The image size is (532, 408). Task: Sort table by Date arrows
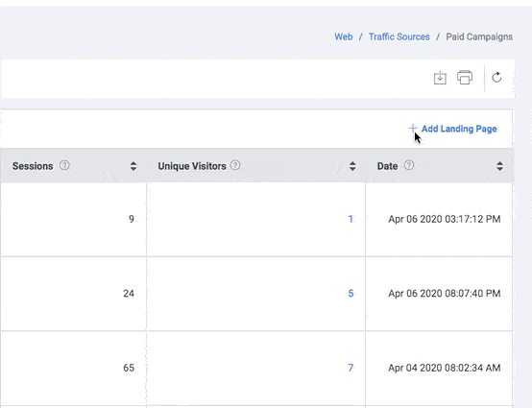[499, 166]
